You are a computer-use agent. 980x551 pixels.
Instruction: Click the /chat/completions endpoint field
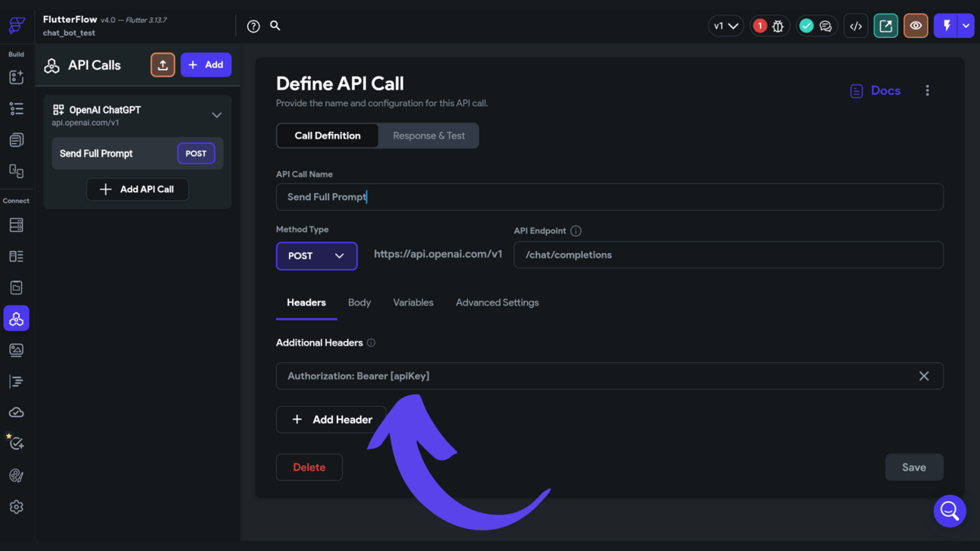(x=729, y=255)
